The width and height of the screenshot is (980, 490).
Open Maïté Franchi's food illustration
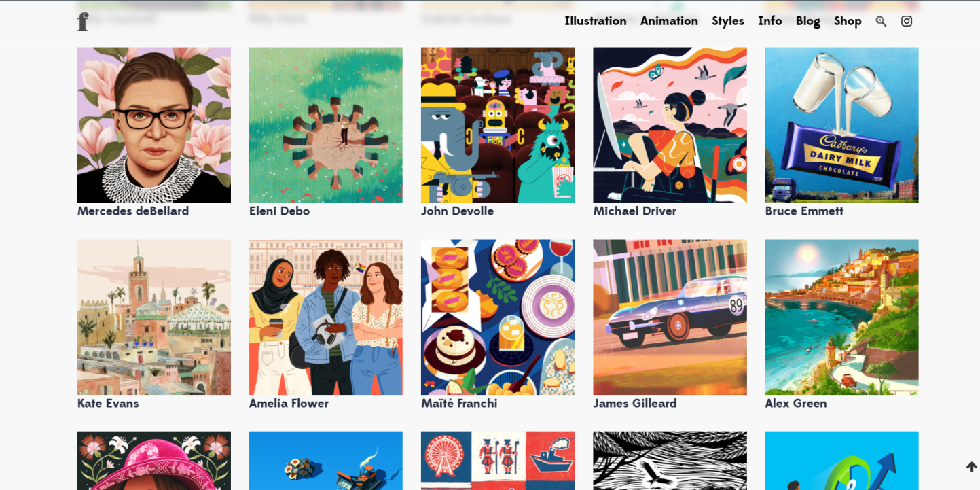(x=498, y=317)
